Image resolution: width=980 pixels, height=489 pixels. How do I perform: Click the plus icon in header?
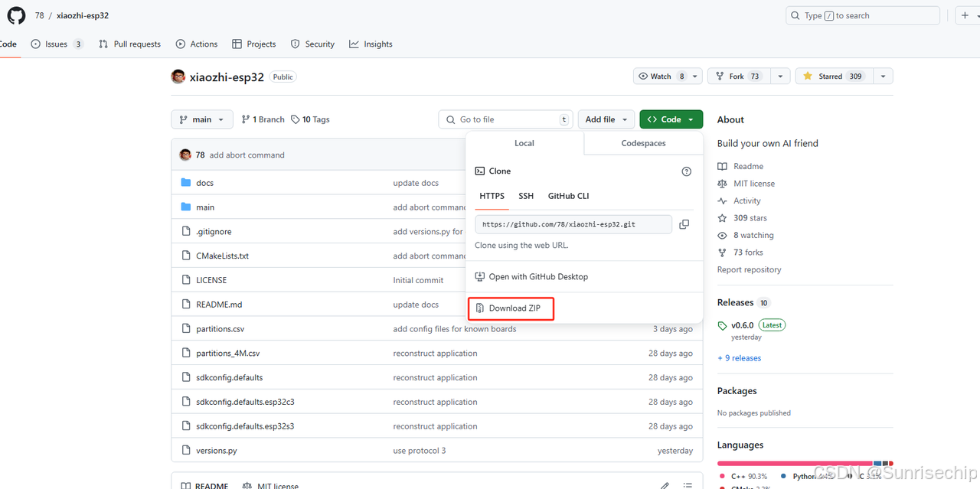[x=965, y=15]
